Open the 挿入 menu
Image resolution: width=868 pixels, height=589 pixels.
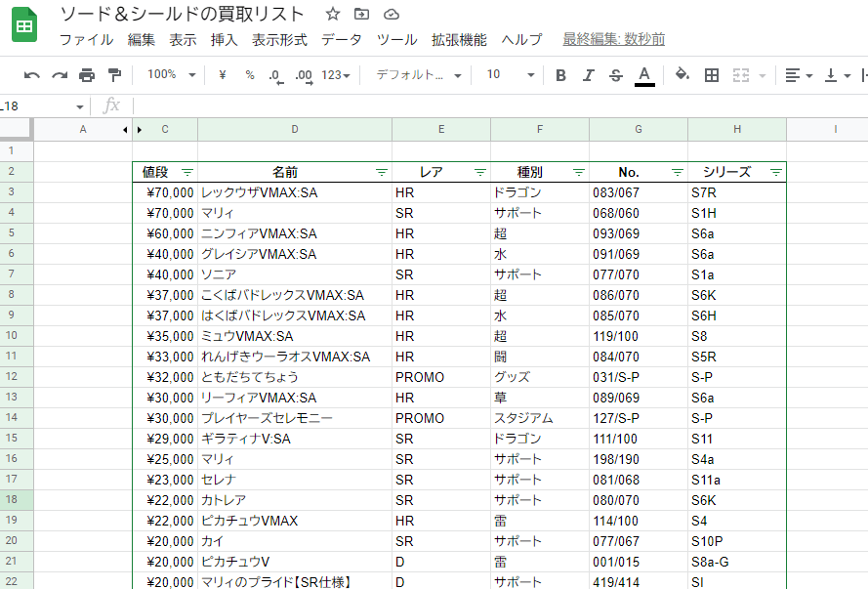[x=225, y=40]
